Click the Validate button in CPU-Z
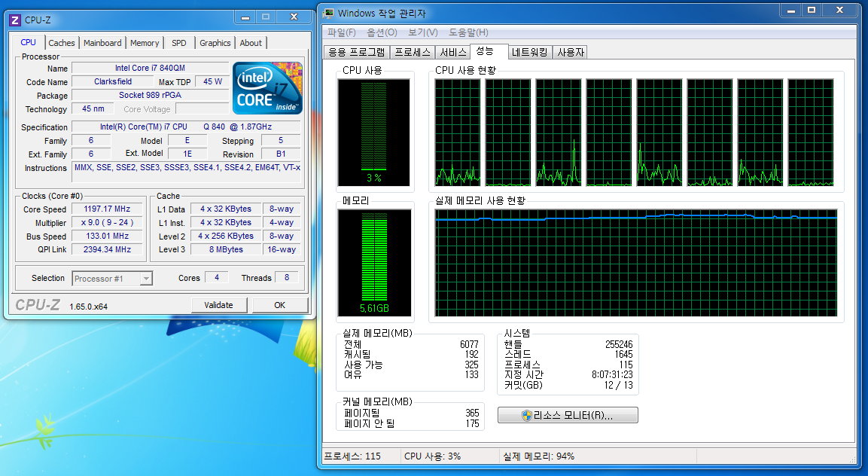The image size is (868, 476). point(218,305)
